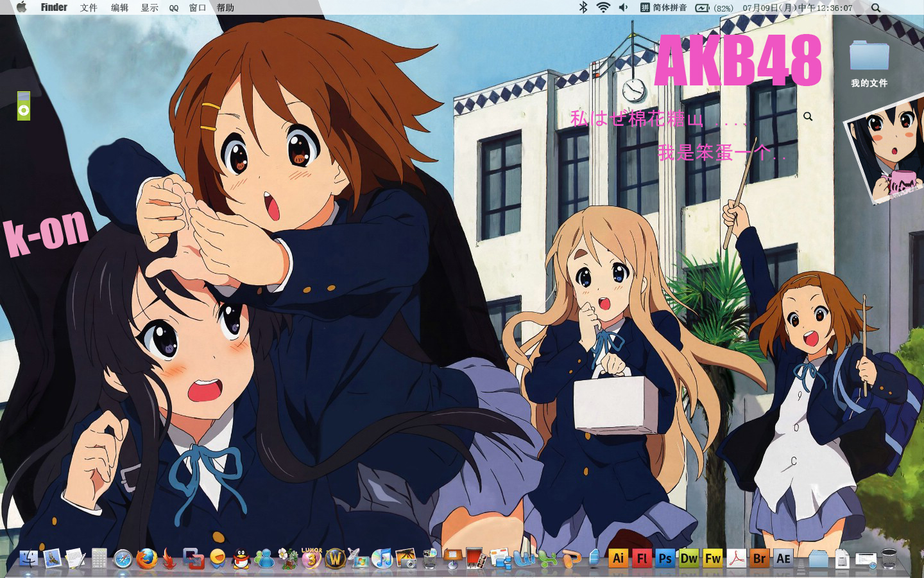Launch QQ penguin icon
The width and height of the screenshot is (924, 578).
point(241,559)
